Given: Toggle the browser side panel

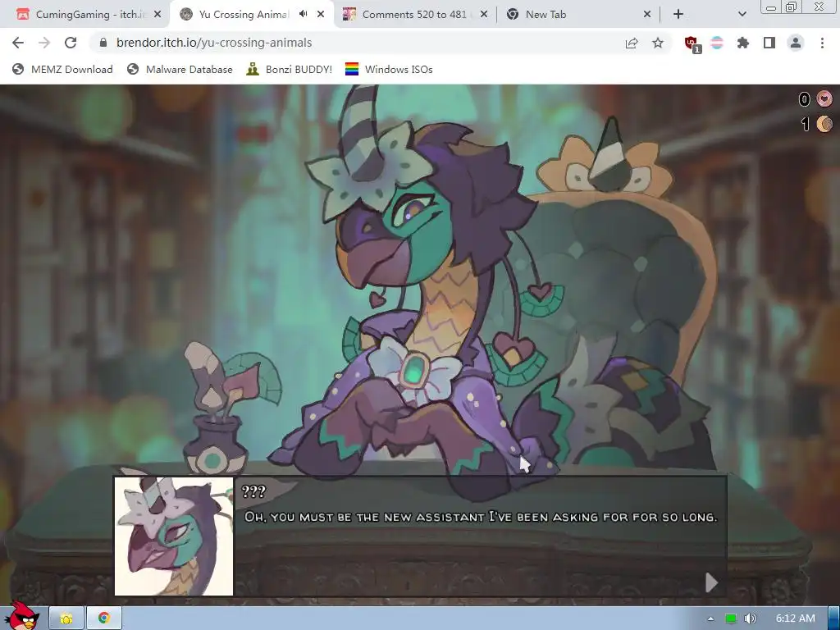Looking at the screenshot, I should click(769, 43).
